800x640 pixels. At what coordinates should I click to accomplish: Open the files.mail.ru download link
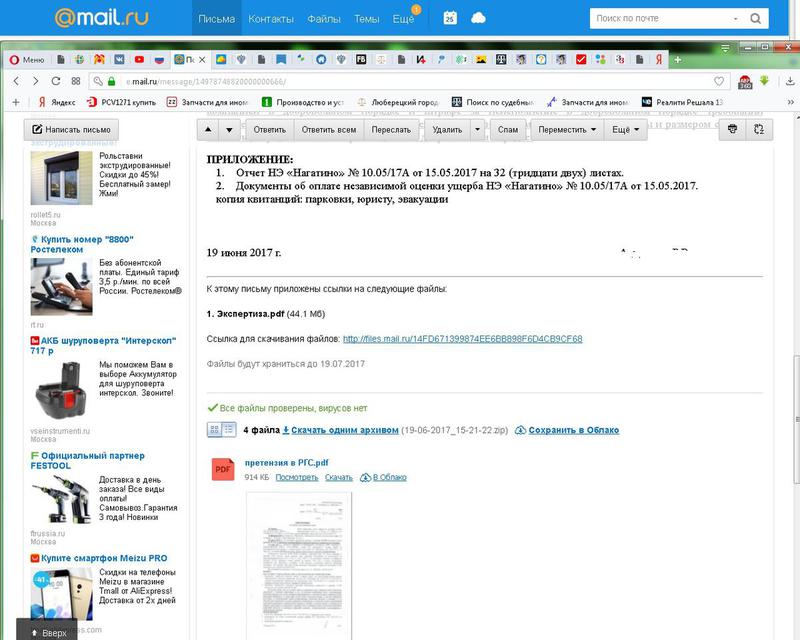coord(462,339)
